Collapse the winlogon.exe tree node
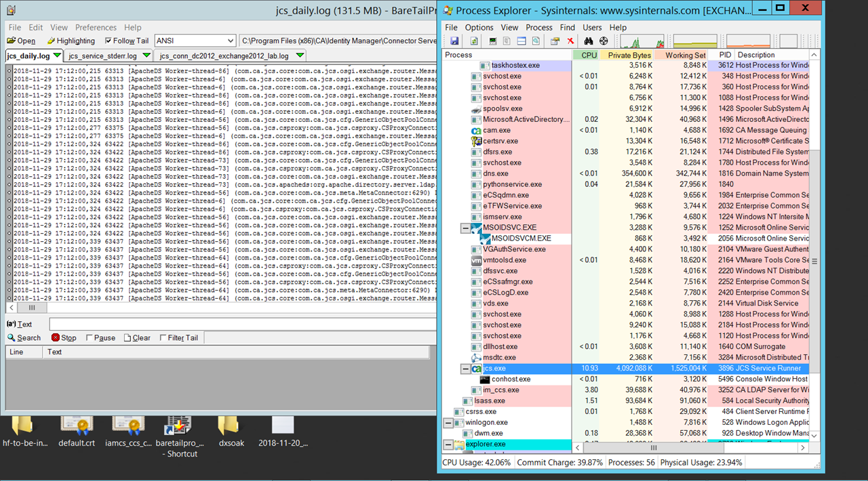The height and width of the screenshot is (481, 868). [448, 423]
